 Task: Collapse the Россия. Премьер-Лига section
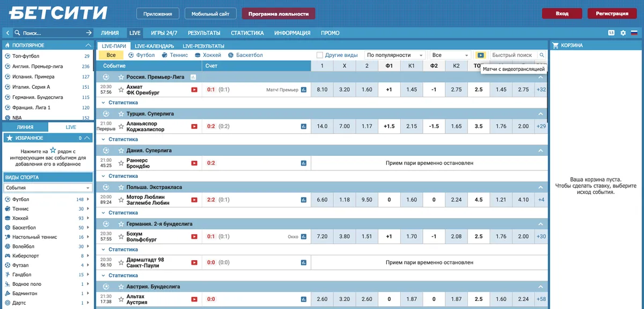(x=541, y=77)
